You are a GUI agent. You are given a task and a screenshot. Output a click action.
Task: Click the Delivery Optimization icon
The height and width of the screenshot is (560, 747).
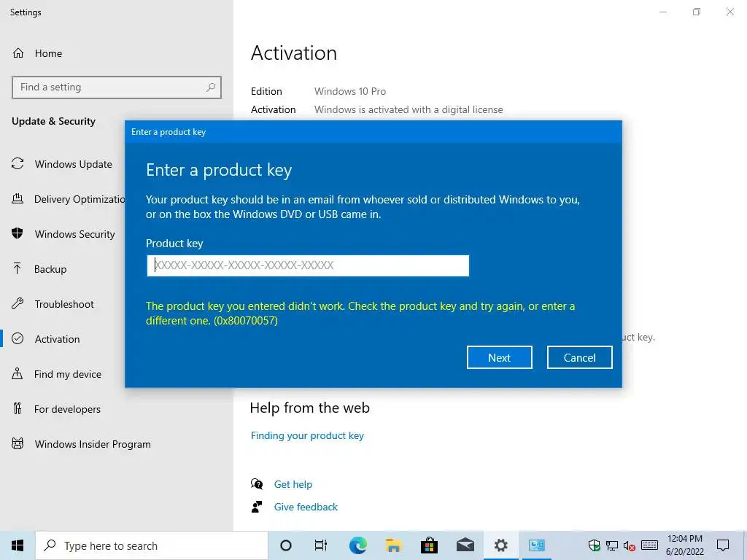tap(18, 198)
